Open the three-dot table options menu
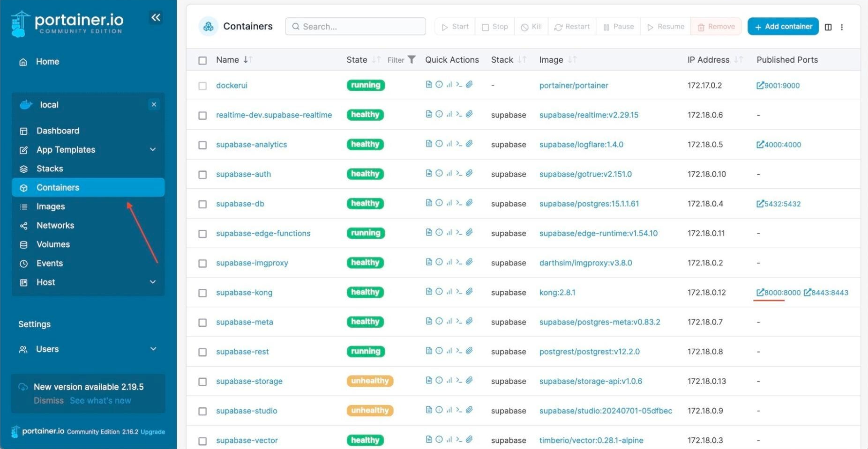Screen dimensions: 868x449 842,27
